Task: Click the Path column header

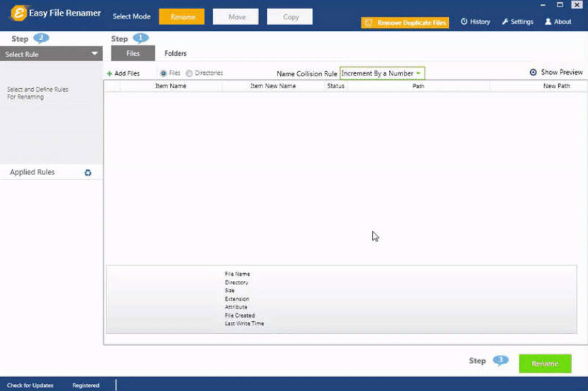Action: tap(419, 86)
